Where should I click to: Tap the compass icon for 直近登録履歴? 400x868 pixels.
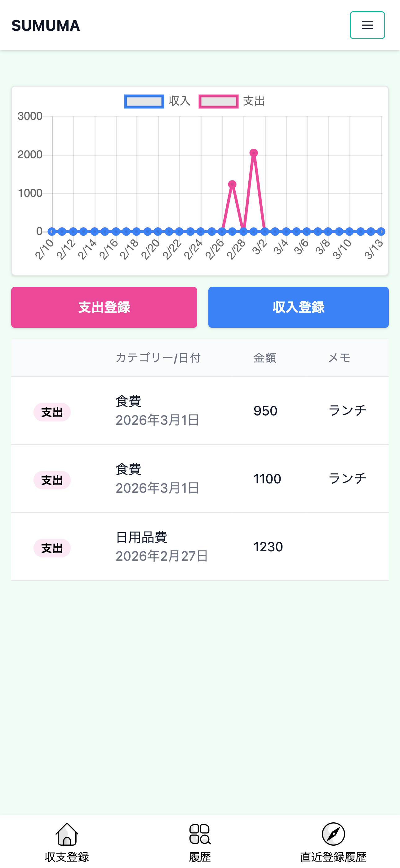point(333,834)
